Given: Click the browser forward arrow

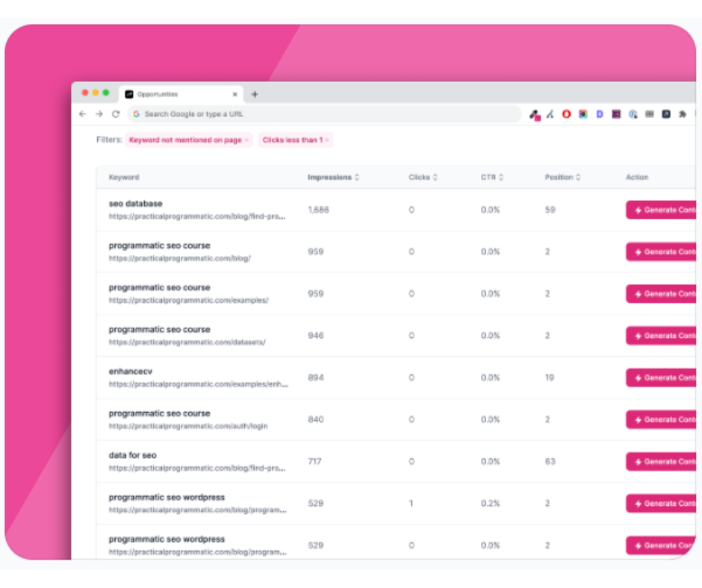Looking at the screenshot, I should tap(99, 114).
